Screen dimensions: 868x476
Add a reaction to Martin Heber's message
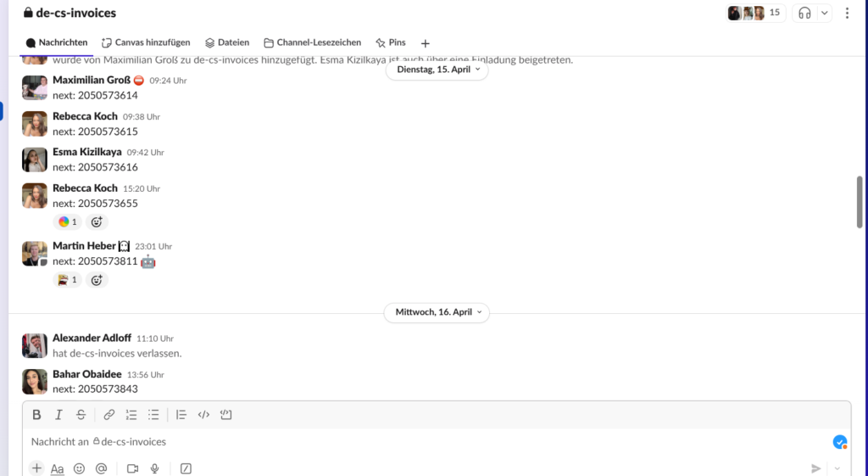pyautogui.click(x=97, y=280)
